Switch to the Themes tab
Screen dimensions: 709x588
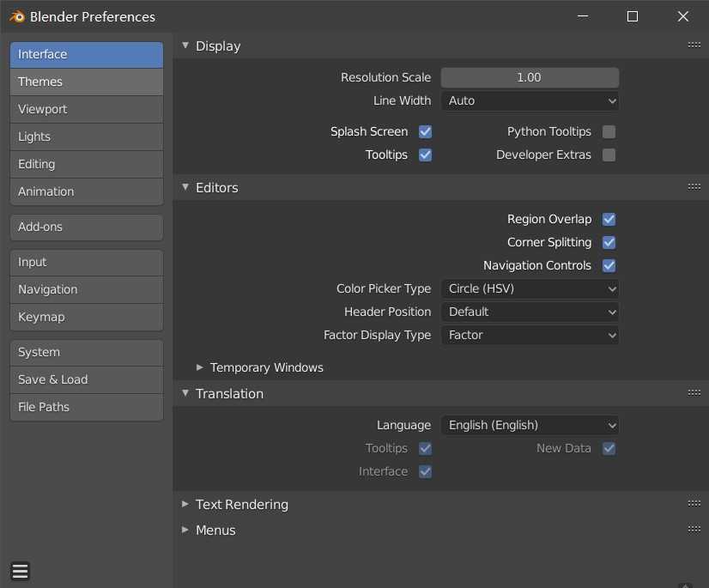click(x=87, y=82)
